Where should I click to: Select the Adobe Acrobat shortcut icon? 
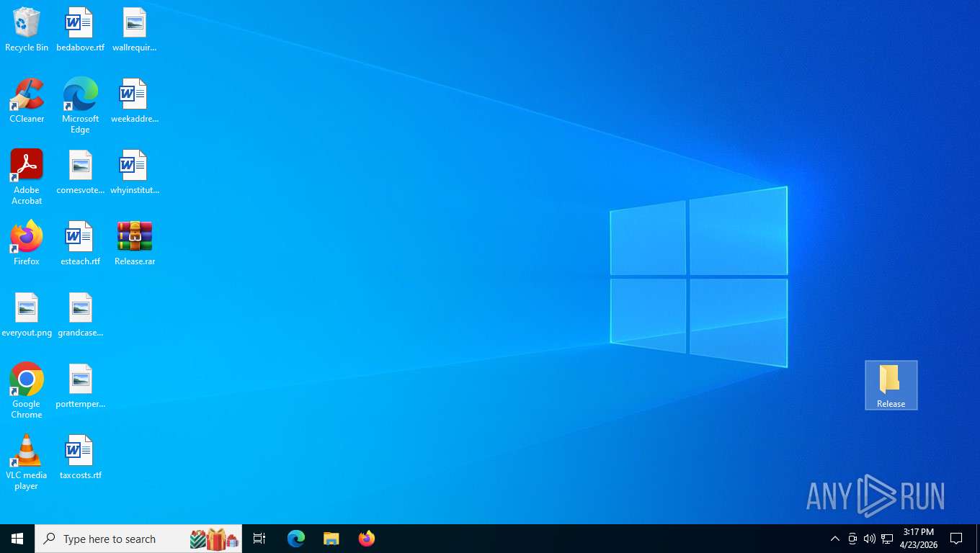coord(27,177)
